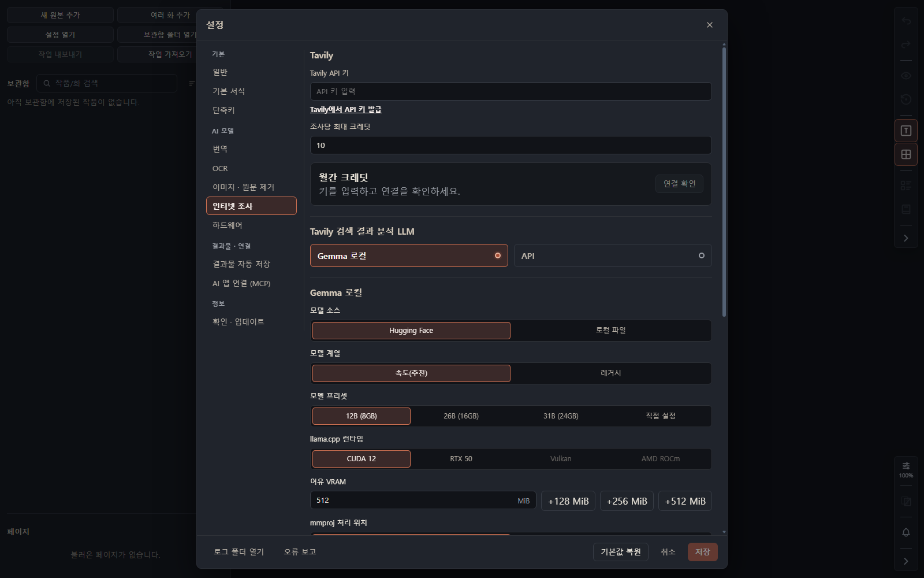Screen dimensions: 924x578
Task: Click the redo arrow in right toolbar
Action: point(906,45)
